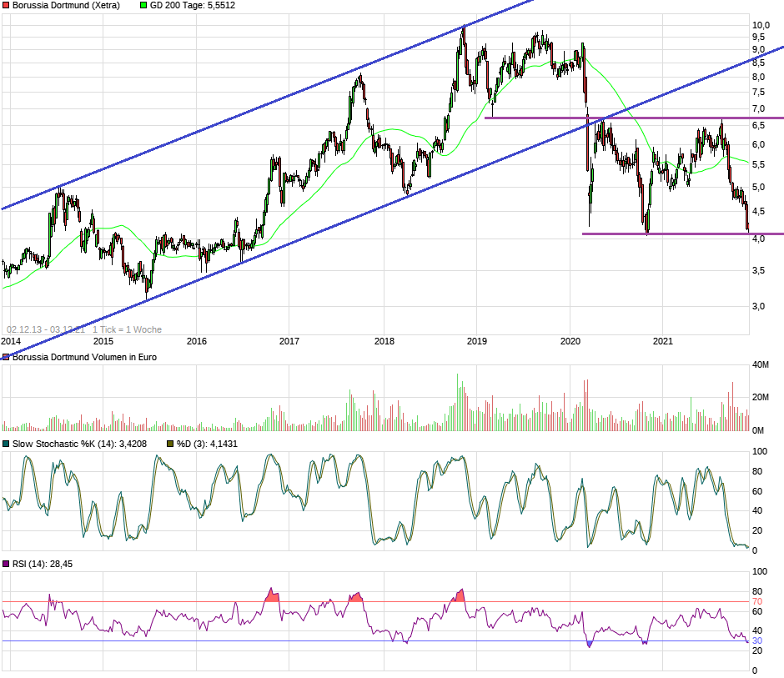Click the 7,0 price axis label

758,108
